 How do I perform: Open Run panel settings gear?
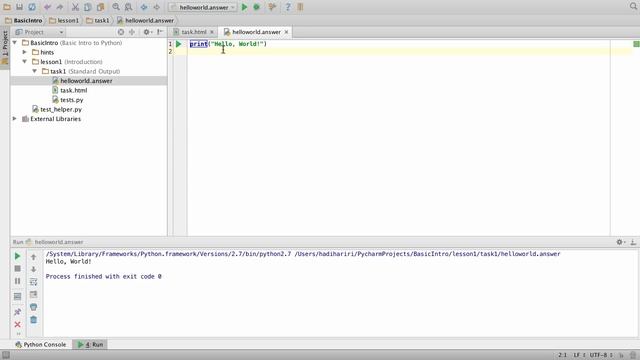(x=620, y=242)
